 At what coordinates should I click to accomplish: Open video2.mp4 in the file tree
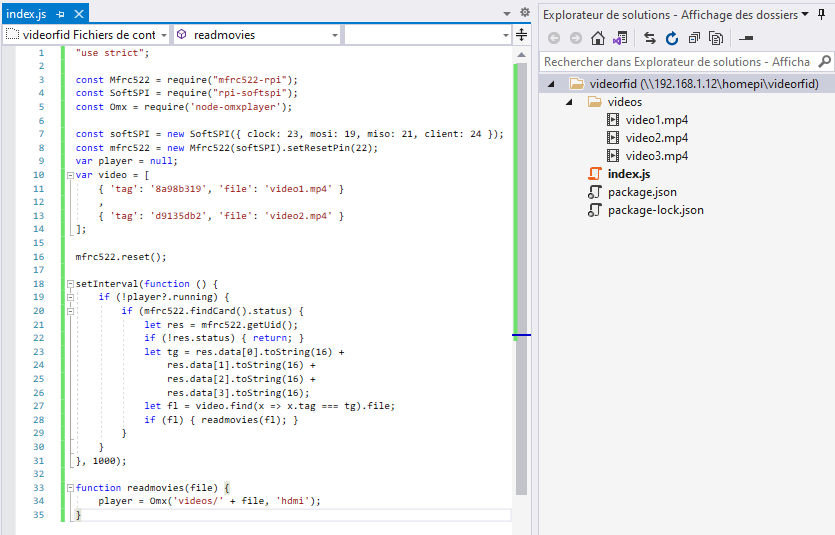pyautogui.click(x=656, y=138)
